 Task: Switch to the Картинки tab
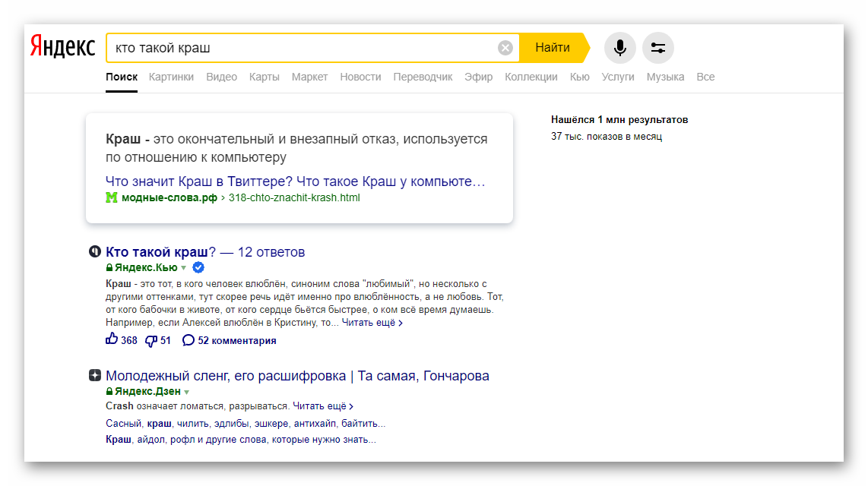171,77
